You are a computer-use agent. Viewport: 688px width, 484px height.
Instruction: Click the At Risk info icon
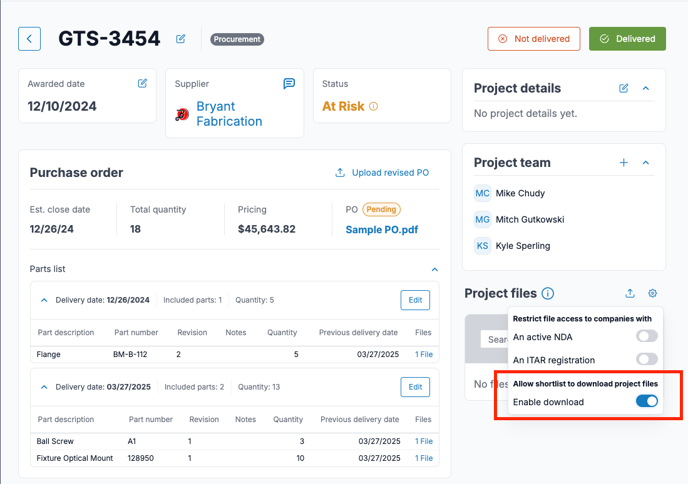[x=374, y=106]
